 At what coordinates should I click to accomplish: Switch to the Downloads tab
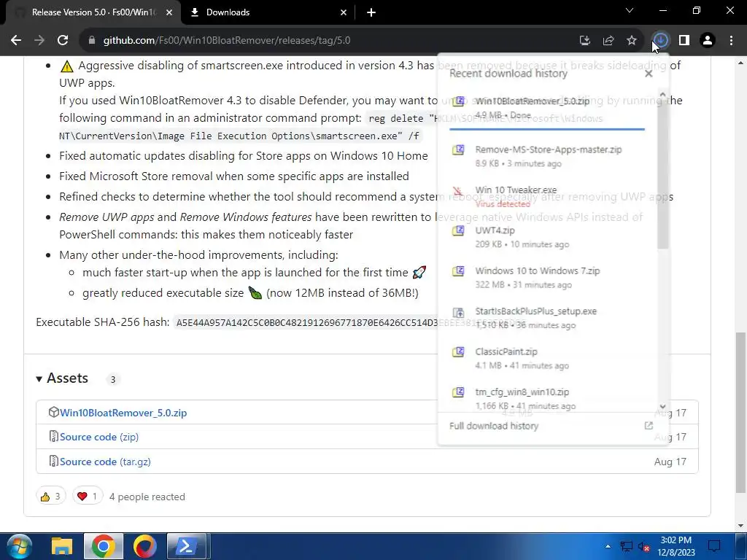point(267,12)
